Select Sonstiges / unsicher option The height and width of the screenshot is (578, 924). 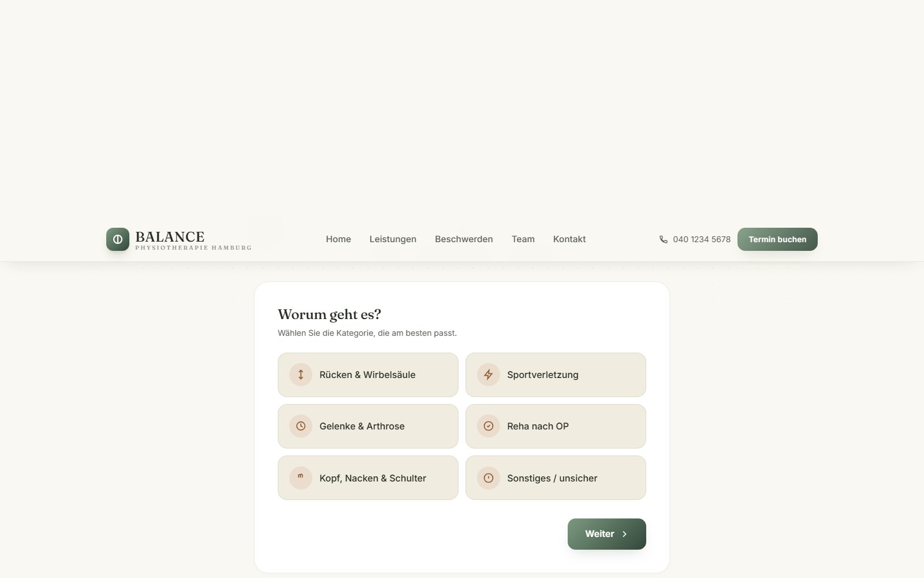click(x=556, y=478)
